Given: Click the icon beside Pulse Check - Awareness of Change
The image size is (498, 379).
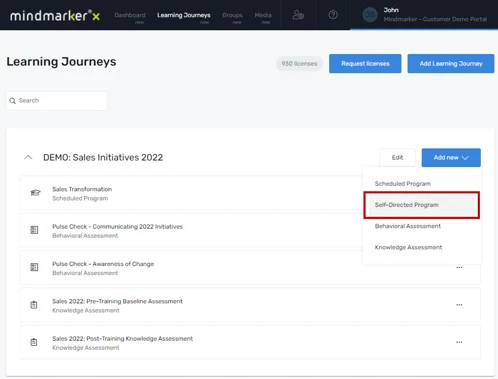Looking at the screenshot, I should click(34, 267).
